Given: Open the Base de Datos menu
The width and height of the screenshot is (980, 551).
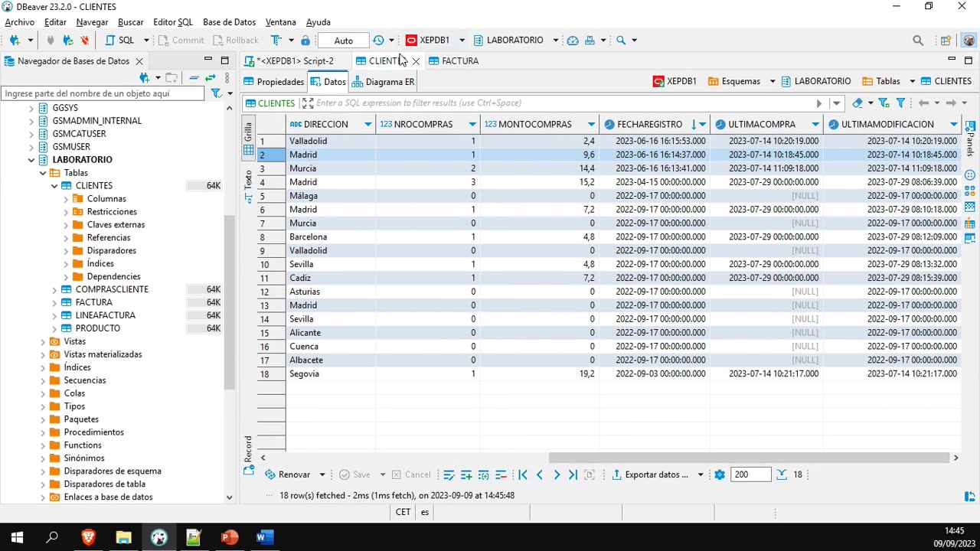Looking at the screenshot, I should [229, 22].
